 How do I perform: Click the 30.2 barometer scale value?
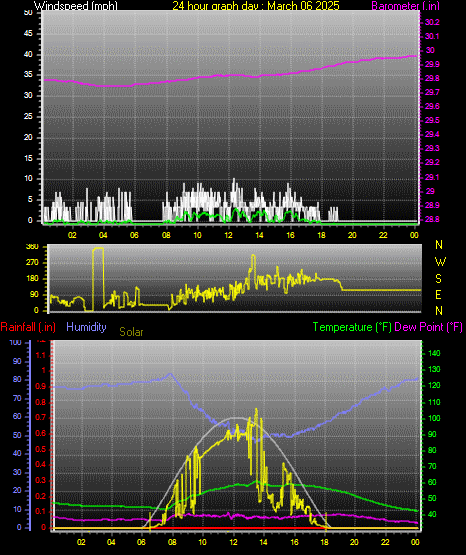(432, 22)
